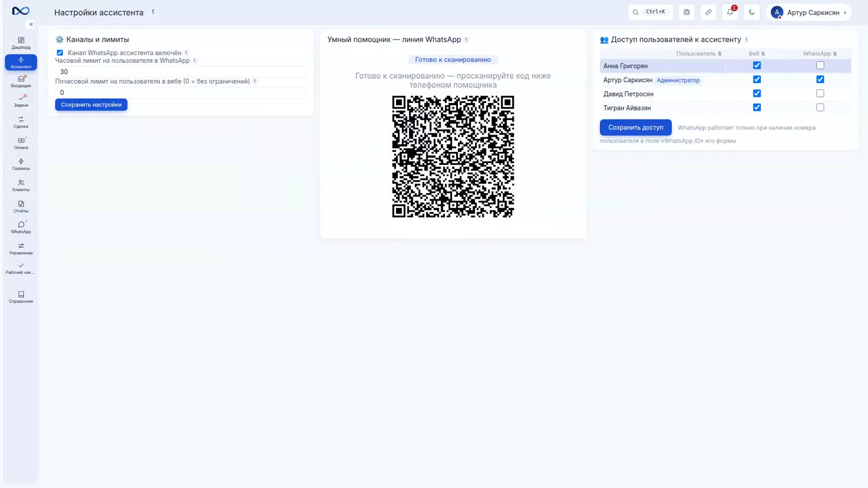This screenshot has width=868, height=488.
Task: Click the Готово к сканированию status badge
Action: (x=453, y=60)
